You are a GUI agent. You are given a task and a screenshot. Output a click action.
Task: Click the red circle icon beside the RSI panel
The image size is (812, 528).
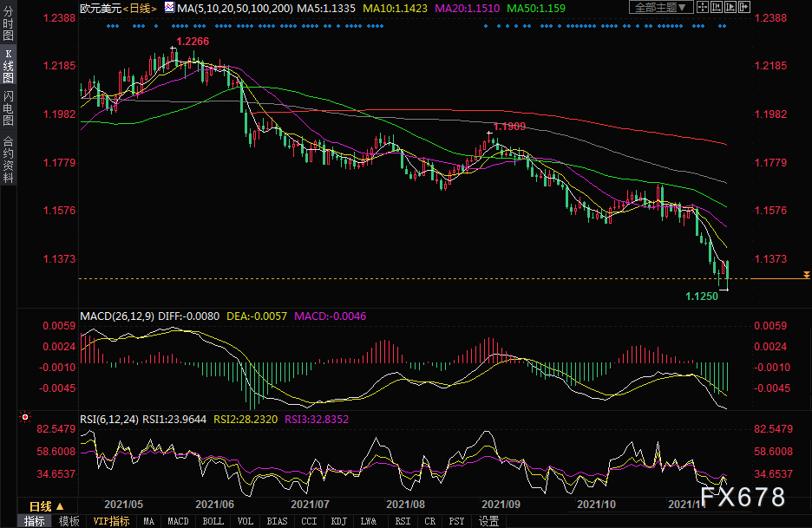click(24, 417)
